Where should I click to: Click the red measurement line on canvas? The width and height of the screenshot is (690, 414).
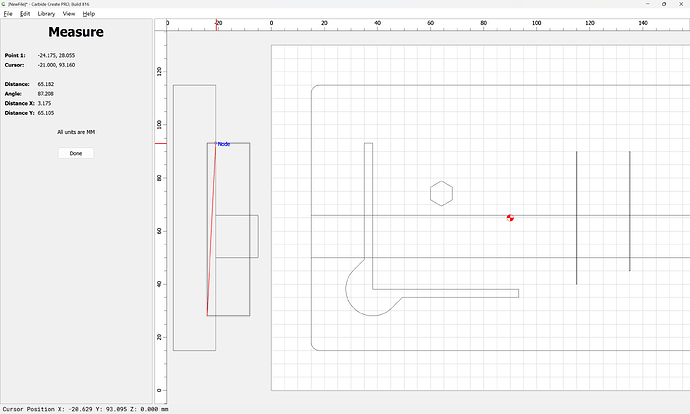click(x=211, y=229)
